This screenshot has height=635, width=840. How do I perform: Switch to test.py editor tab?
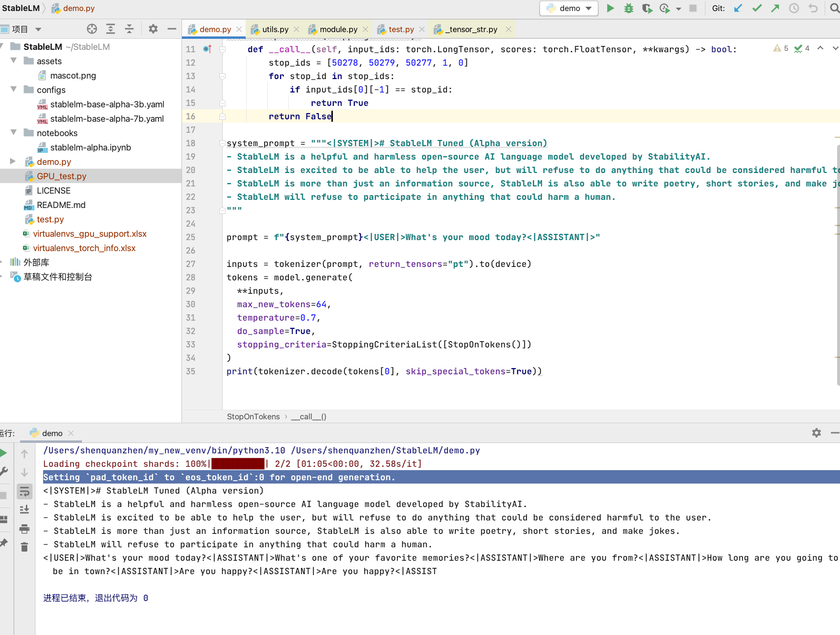(401, 29)
